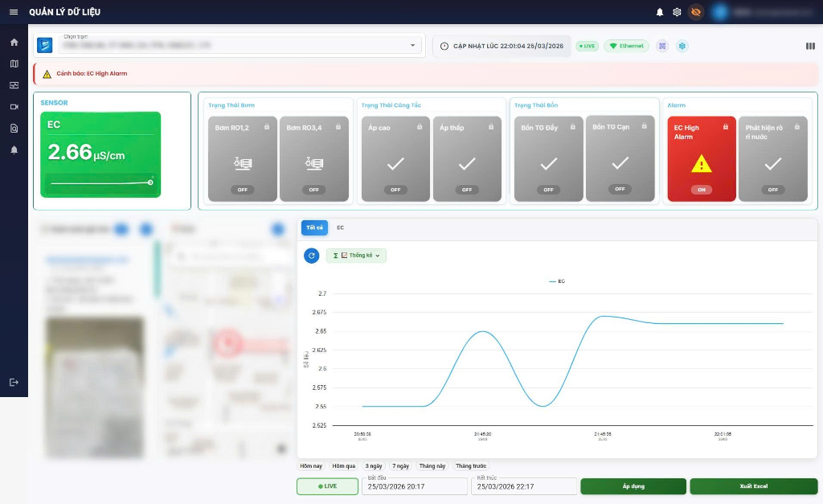Click the column layout icon at far right

click(x=810, y=46)
